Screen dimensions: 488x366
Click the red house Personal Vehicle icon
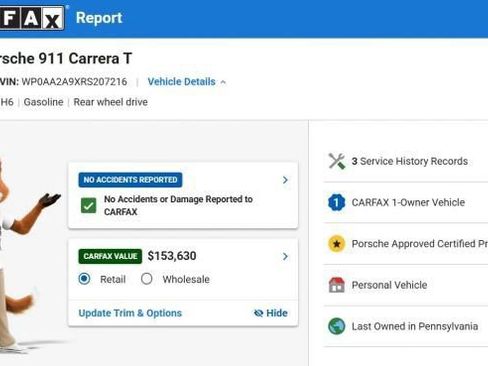click(337, 285)
